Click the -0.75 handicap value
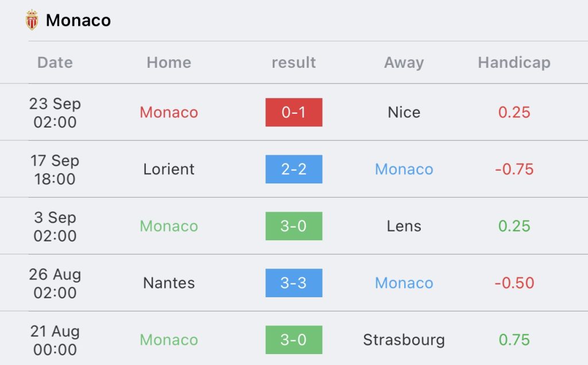The height and width of the screenshot is (365, 588). tap(514, 169)
